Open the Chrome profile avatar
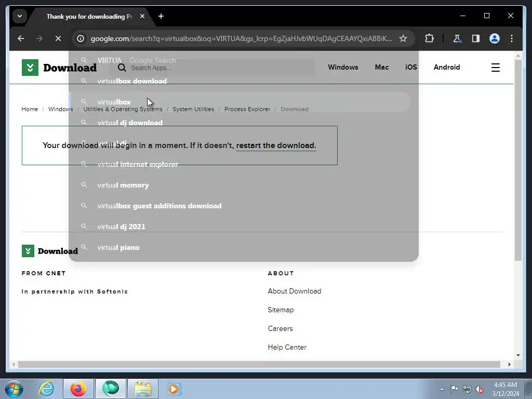 pyautogui.click(x=495, y=38)
